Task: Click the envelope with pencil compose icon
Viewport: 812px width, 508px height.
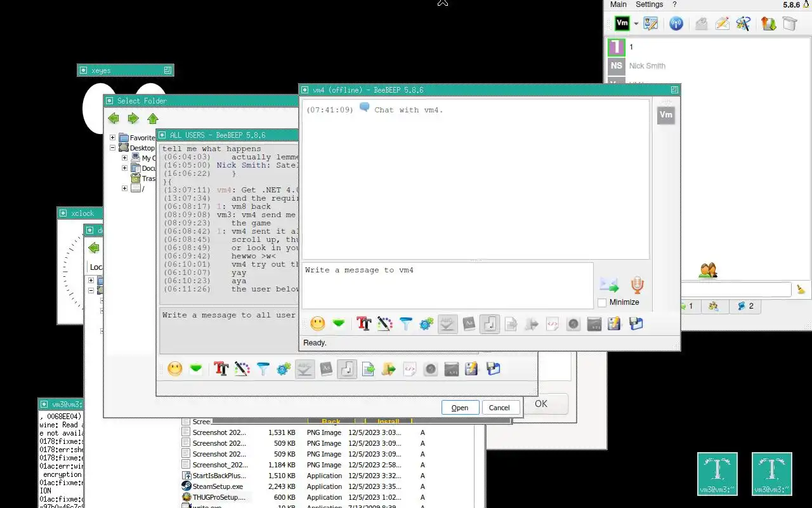Action: coord(722,23)
